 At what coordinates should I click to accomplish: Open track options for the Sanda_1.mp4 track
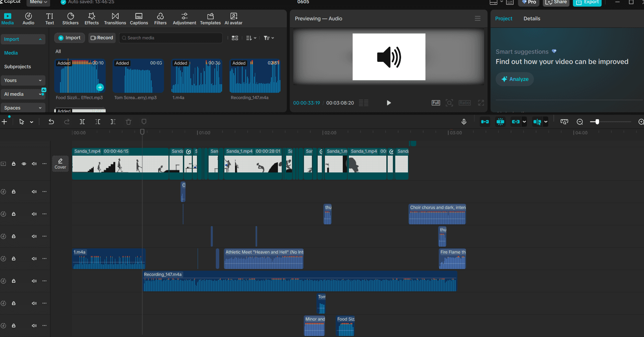coord(44,164)
